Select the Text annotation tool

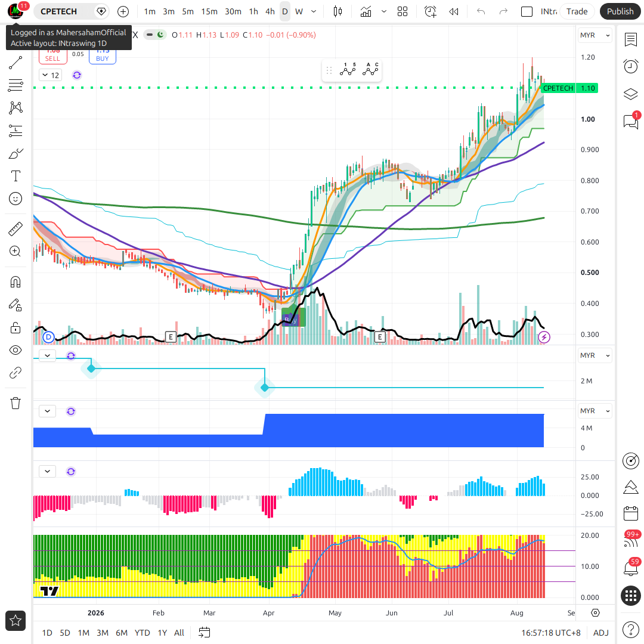coord(16,176)
